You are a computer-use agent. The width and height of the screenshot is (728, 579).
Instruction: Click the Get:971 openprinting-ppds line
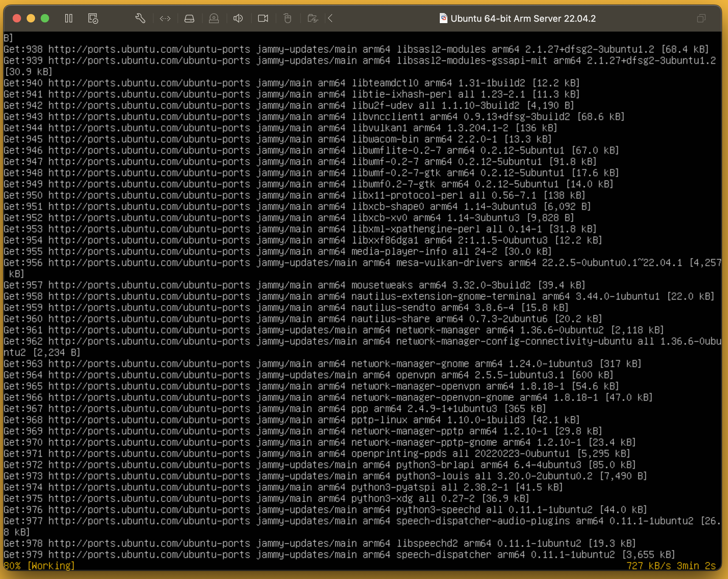(317, 453)
